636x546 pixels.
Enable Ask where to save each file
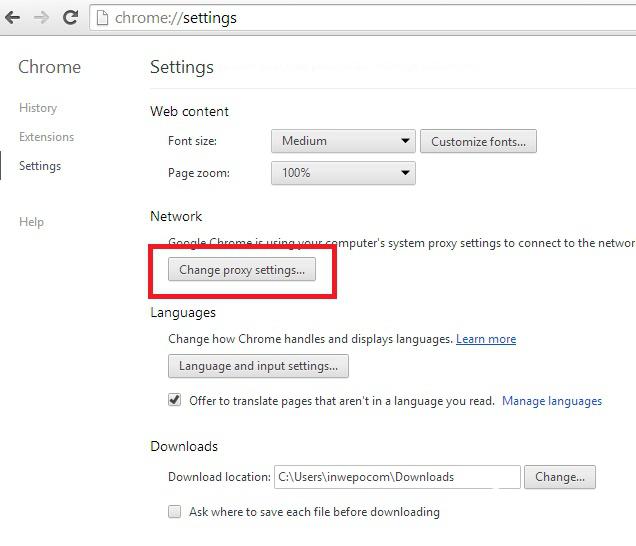pos(175,511)
